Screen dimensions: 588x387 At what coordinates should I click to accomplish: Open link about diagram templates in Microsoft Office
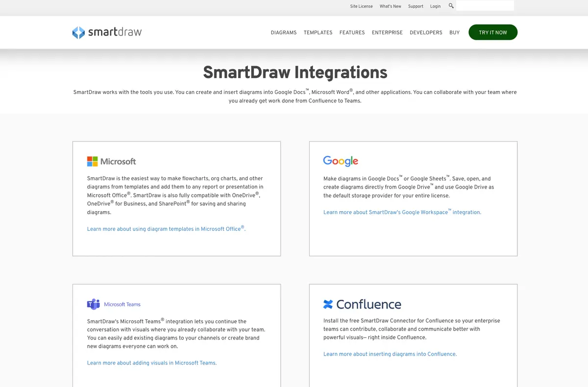(166, 228)
